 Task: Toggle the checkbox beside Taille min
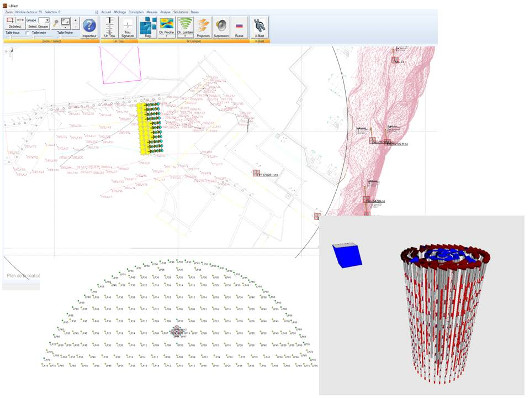pyautogui.click(x=27, y=33)
